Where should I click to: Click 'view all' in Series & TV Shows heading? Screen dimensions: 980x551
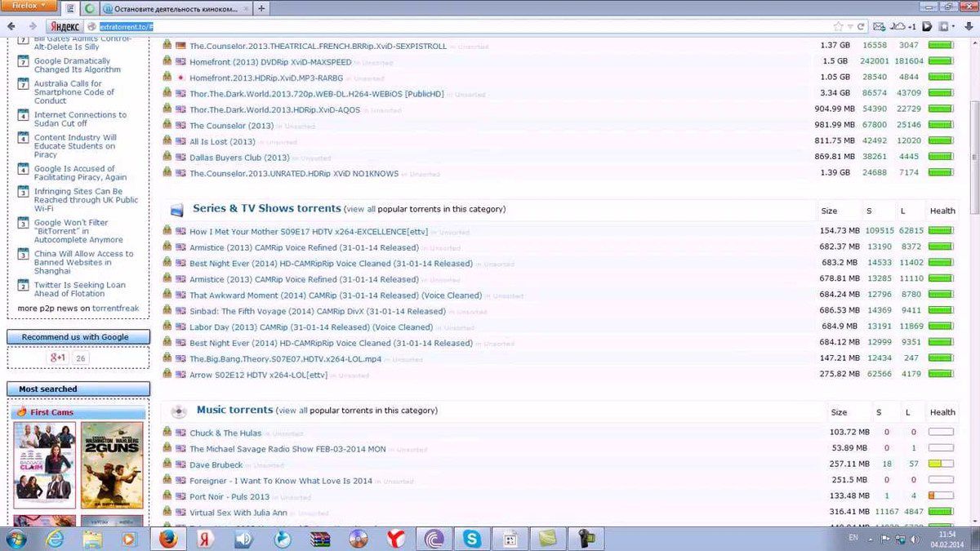[x=360, y=209]
